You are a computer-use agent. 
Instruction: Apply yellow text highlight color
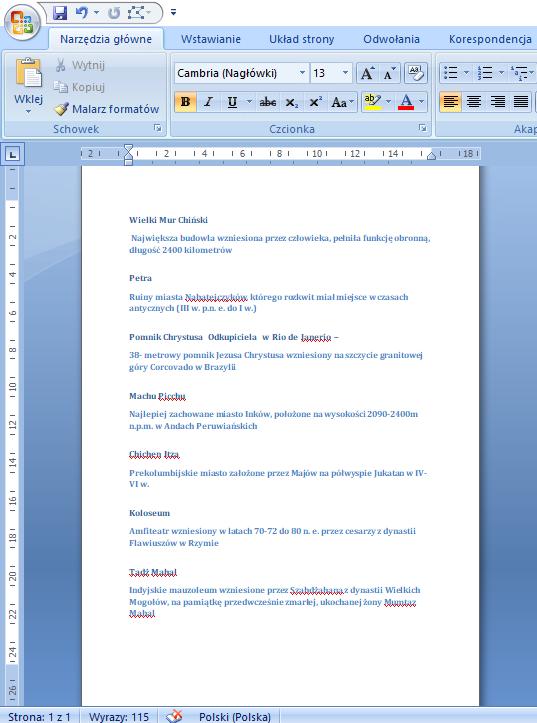click(x=372, y=102)
